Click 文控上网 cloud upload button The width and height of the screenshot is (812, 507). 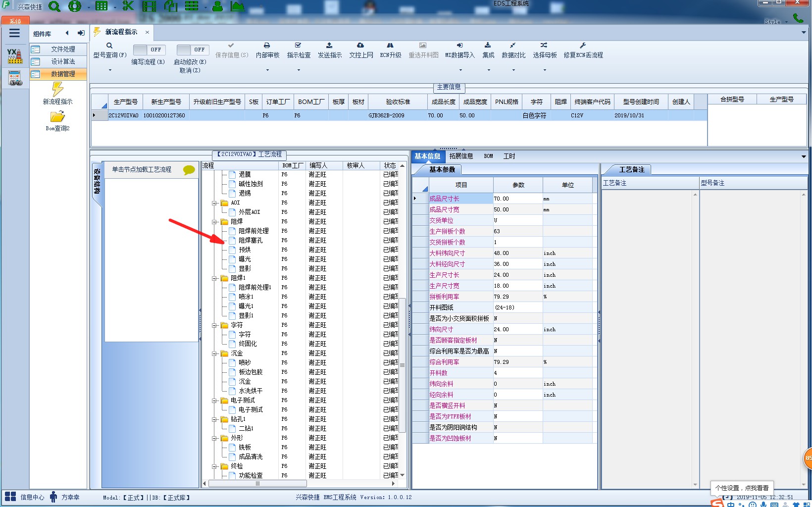point(361,50)
